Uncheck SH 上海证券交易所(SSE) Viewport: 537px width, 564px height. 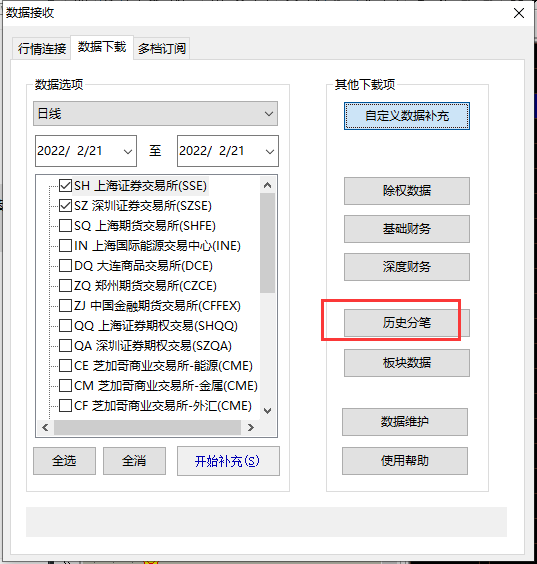pyautogui.click(x=65, y=186)
